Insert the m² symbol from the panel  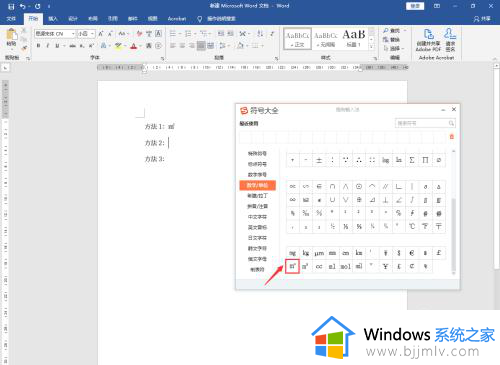(x=292, y=266)
